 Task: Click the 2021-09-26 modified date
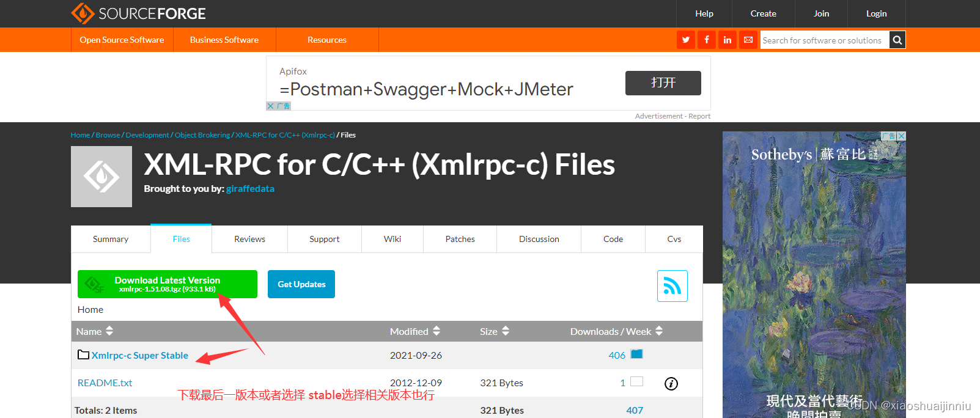[x=416, y=355]
